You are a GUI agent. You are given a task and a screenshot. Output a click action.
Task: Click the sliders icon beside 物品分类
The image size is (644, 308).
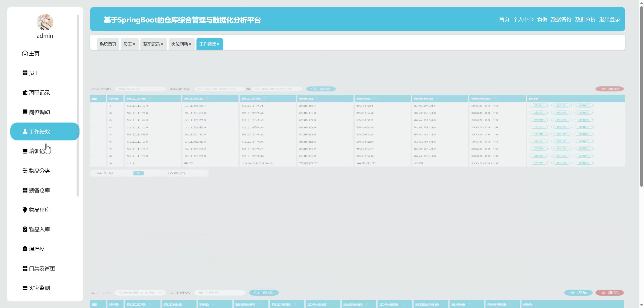25,171
